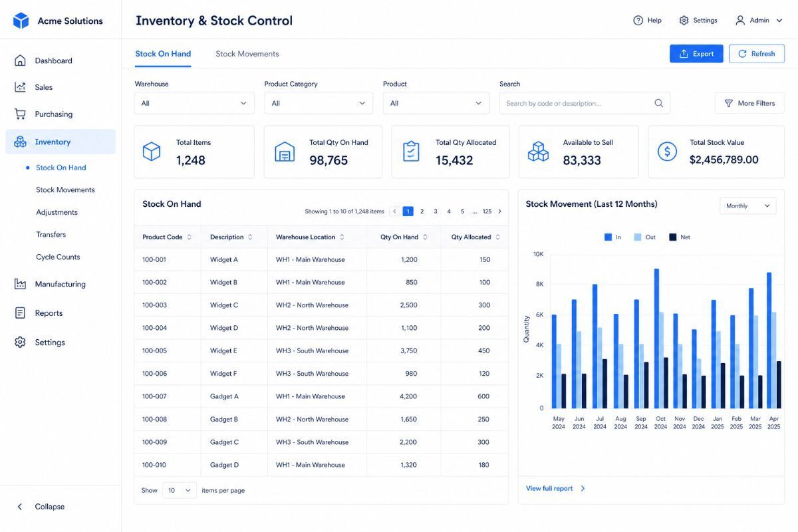
Task: Click the Collapse sidebar arrow icon
Action: pyautogui.click(x=20, y=507)
